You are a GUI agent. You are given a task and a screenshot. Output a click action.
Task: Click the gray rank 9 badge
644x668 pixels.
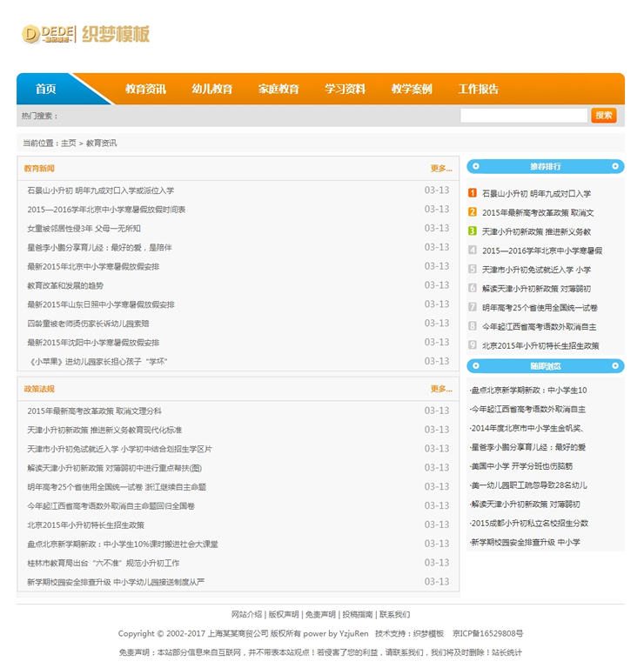[x=473, y=345]
